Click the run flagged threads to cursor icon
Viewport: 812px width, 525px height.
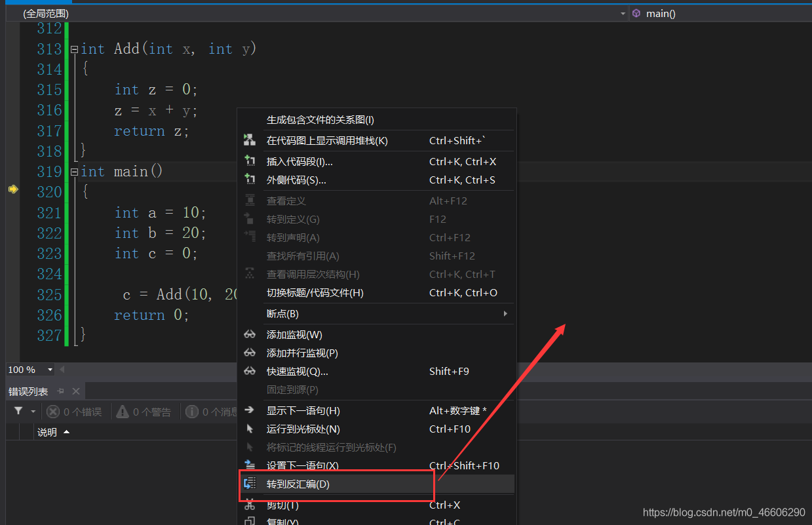point(250,447)
